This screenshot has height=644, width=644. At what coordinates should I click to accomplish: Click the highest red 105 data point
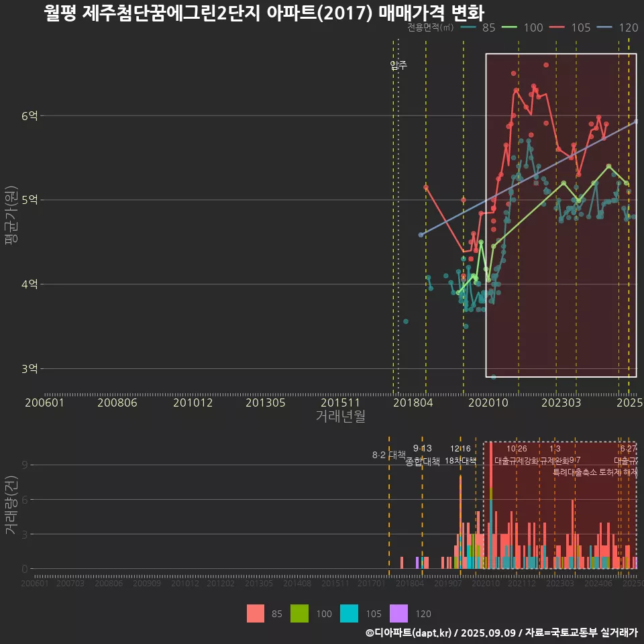(546, 65)
